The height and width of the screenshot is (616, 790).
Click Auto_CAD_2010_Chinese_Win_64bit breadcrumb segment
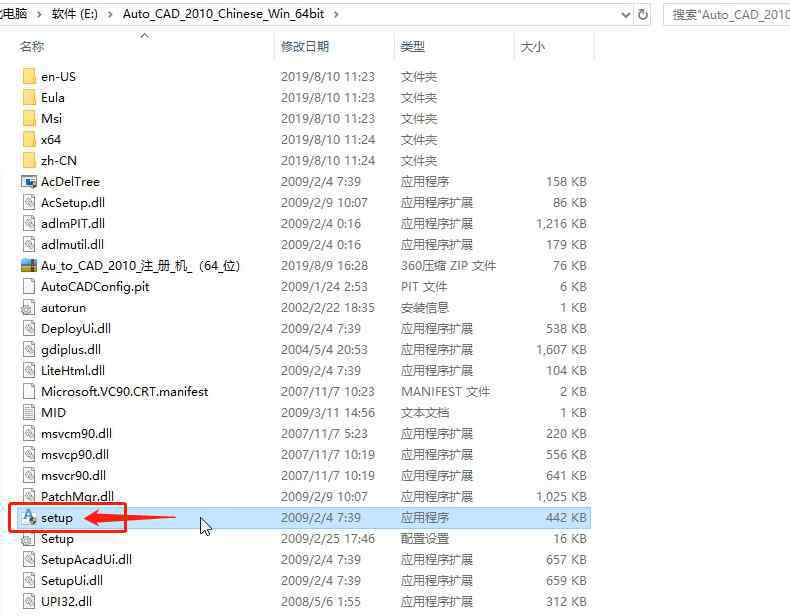pyautogui.click(x=223, y=14)
